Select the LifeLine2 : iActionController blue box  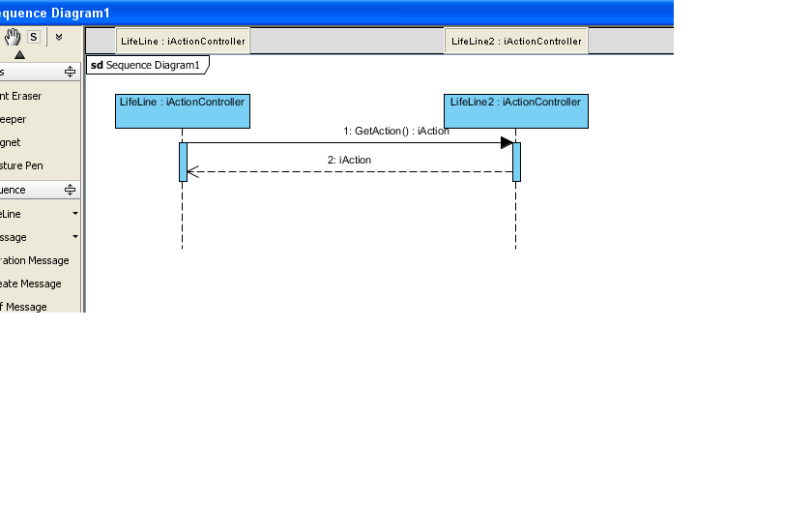[x=516, y=111]
